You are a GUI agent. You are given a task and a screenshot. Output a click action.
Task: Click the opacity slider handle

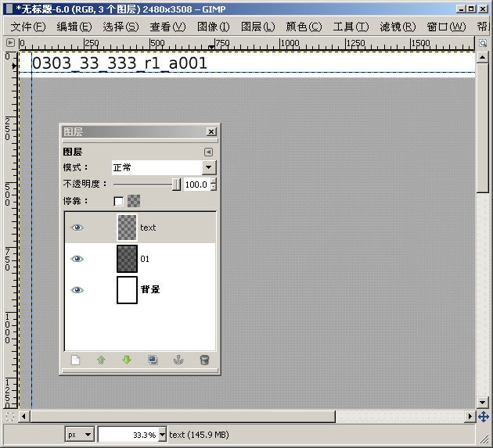click(x=176, y=185)
